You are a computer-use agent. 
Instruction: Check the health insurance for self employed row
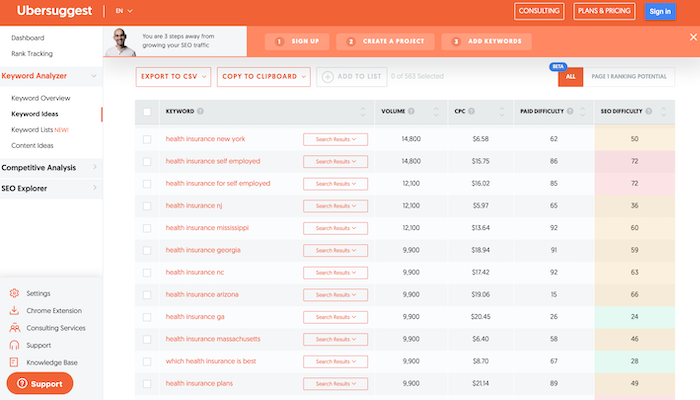click(147, 184)
